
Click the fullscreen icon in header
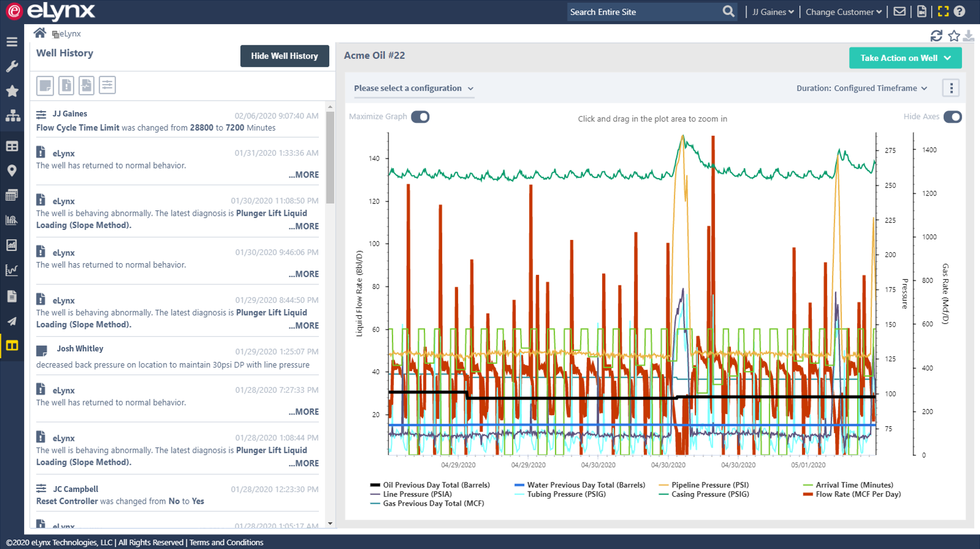(x=943, y=12)
